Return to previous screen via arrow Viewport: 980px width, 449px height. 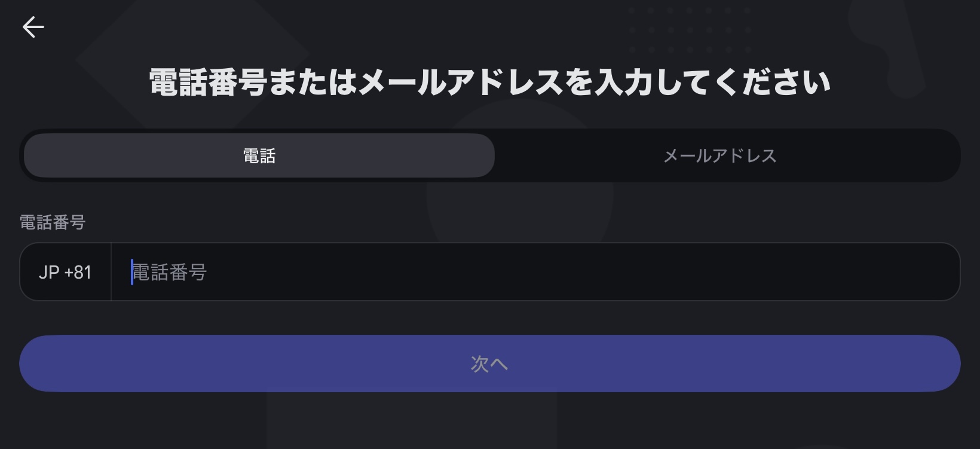click(x=33, y=27)
